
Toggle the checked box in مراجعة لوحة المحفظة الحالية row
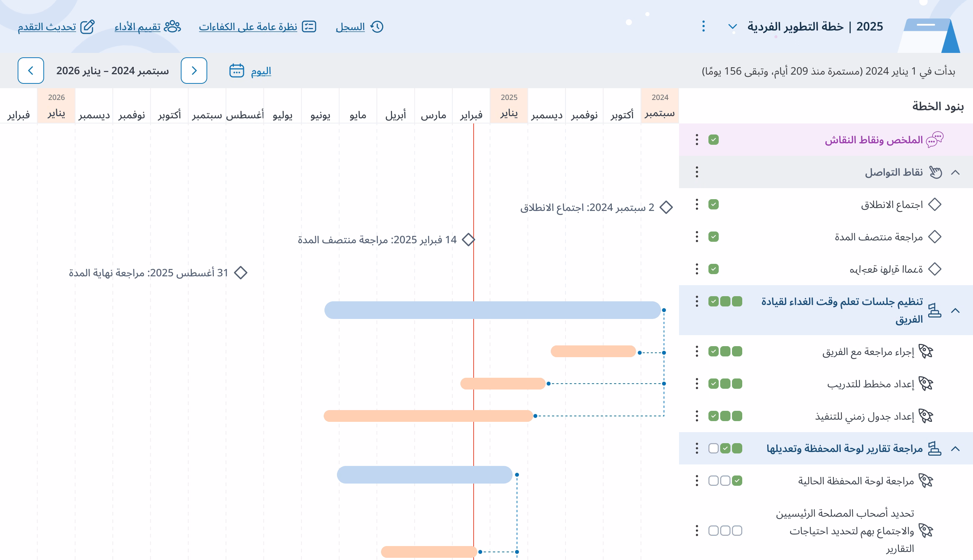737,480
